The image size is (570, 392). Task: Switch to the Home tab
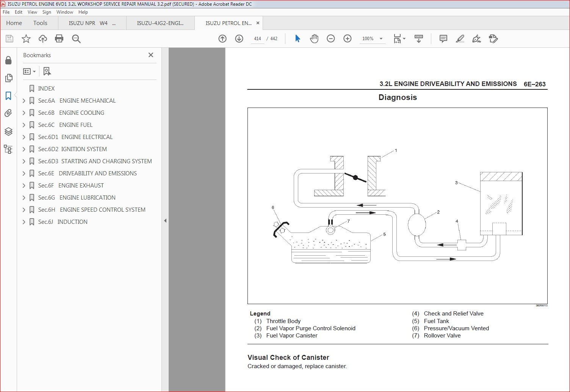(14, 23)
